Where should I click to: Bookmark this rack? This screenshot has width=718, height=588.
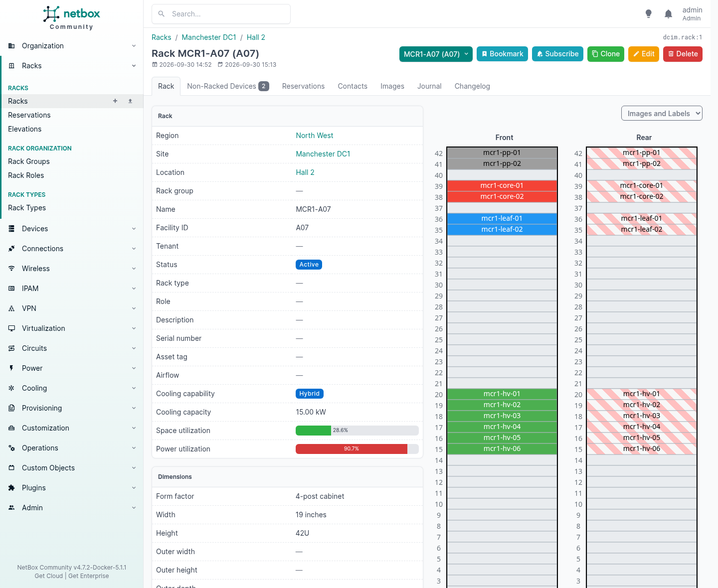coord(503,54)
